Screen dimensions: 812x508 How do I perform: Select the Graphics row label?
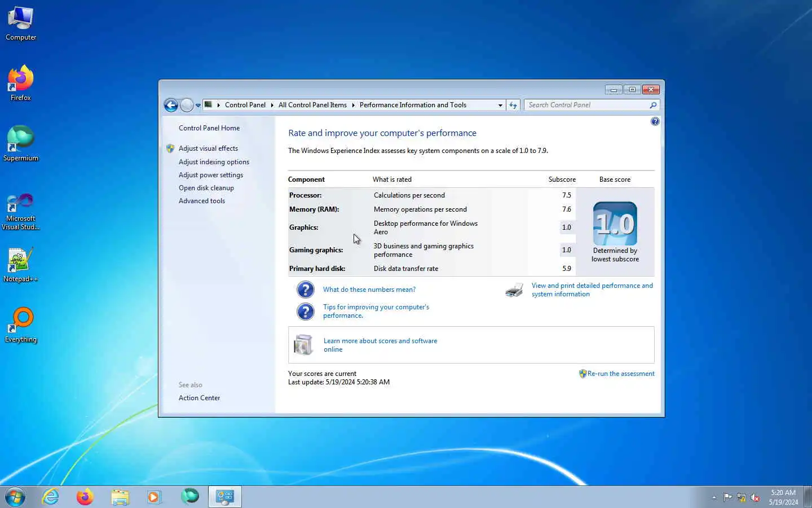pos(303,227)
